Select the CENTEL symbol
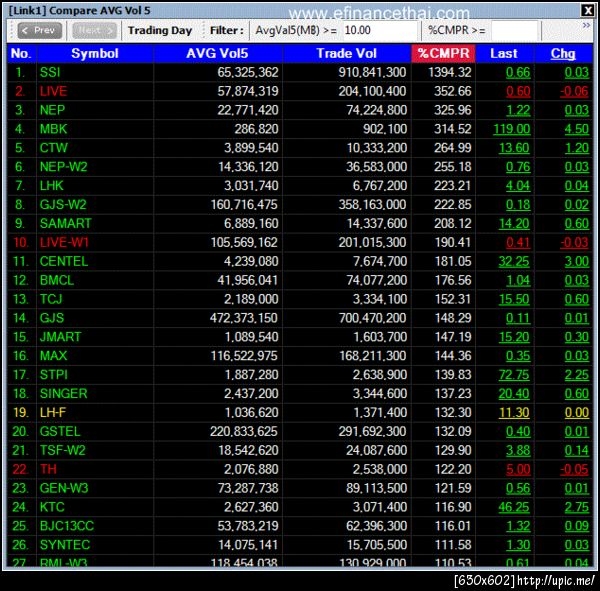The width and height of the screenshot is (600, 591). pos(64,261)
